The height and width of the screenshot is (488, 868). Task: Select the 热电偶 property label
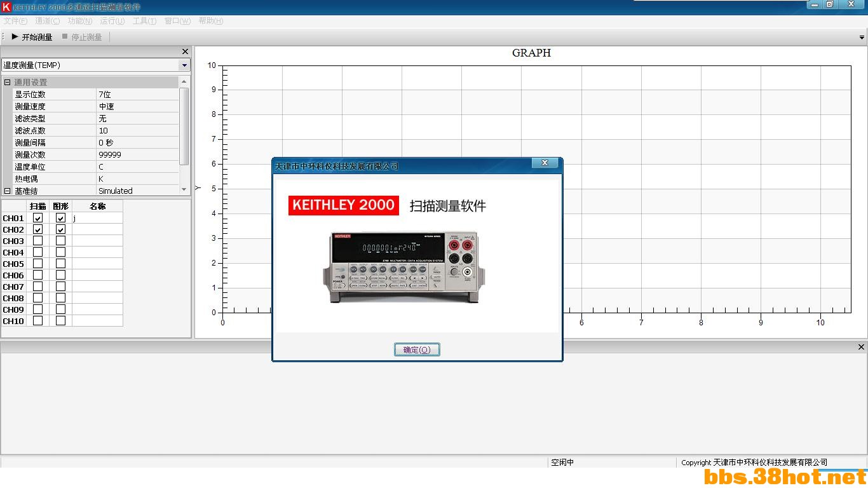26,179
